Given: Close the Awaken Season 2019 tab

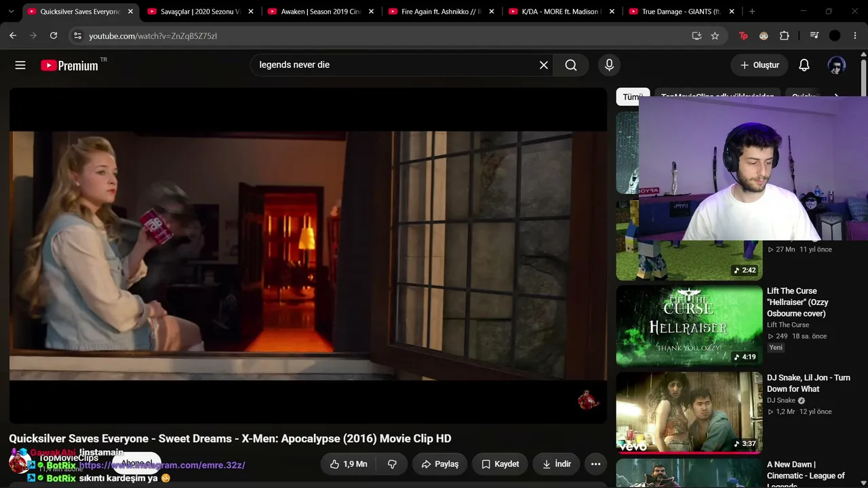Looking at the screenshot, I should click(x=371, y=12).
